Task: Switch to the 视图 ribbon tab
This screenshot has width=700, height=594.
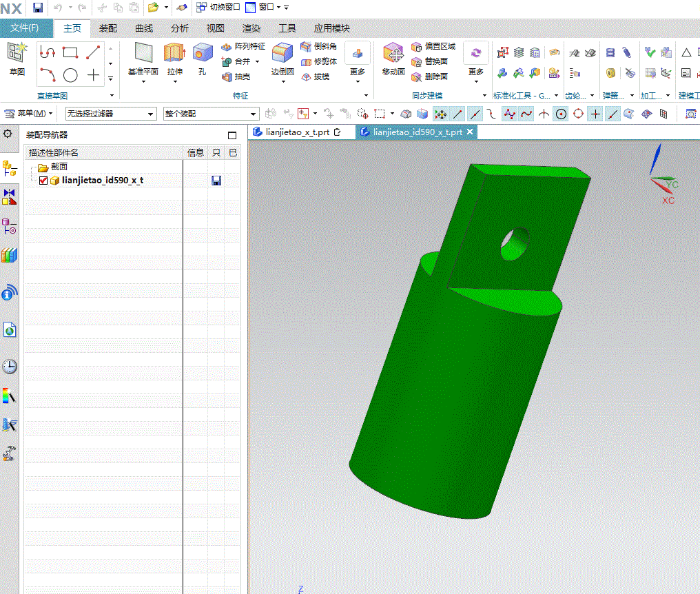Action: click(x=215, y=28)
